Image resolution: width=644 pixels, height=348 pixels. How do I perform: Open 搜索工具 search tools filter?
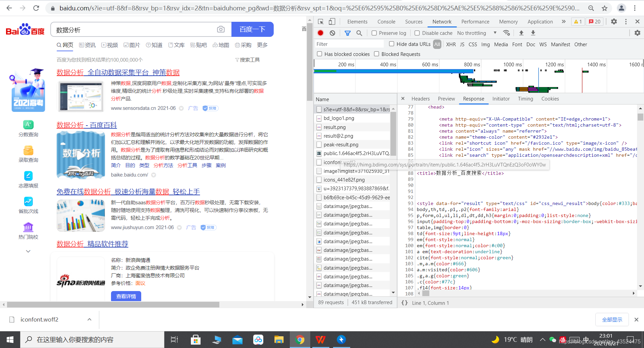[248, 60]
